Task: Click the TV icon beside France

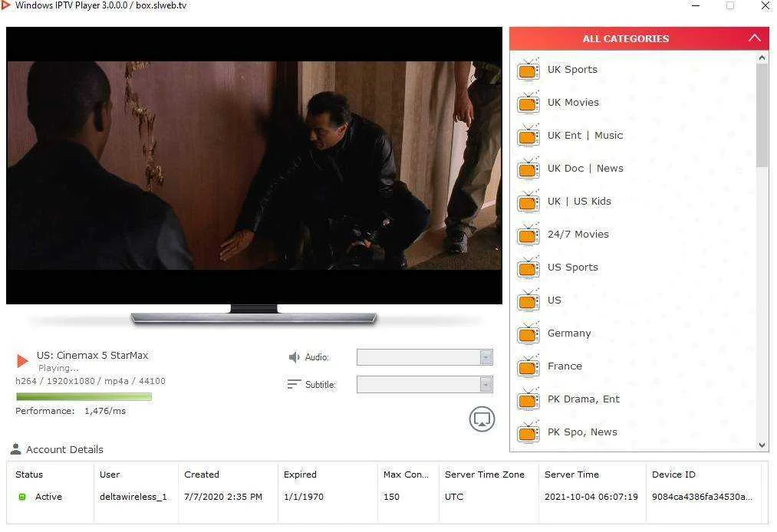Action: click(x=528, y=366)
